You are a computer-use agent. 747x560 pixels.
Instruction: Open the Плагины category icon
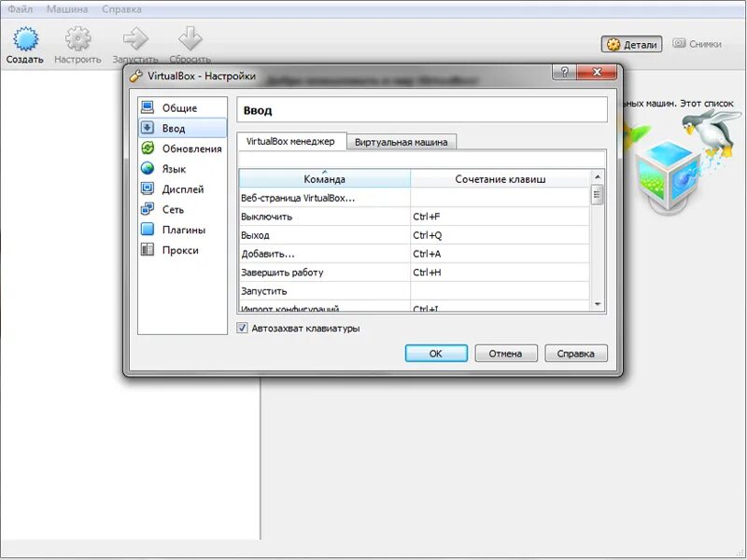coord(148,230)
